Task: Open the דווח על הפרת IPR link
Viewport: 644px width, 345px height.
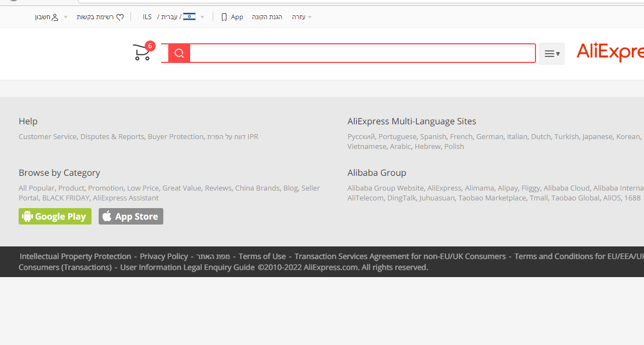Action: (232, 136)
